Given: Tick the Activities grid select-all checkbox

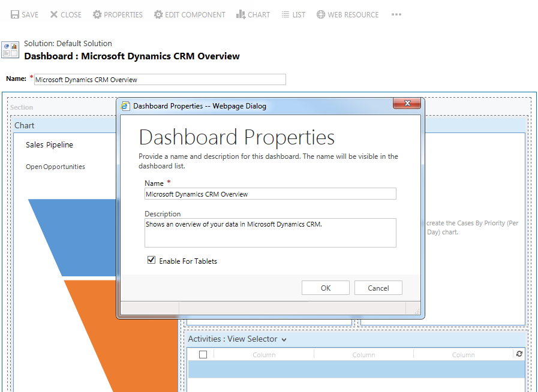Looking at the screenshot, I should [x=203, y=355].
